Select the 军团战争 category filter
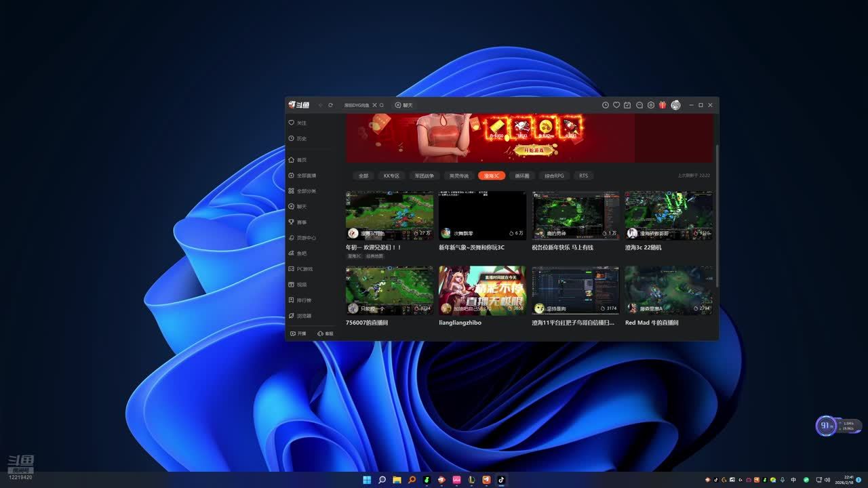This screenshot has height=488, width=868. 424,176
